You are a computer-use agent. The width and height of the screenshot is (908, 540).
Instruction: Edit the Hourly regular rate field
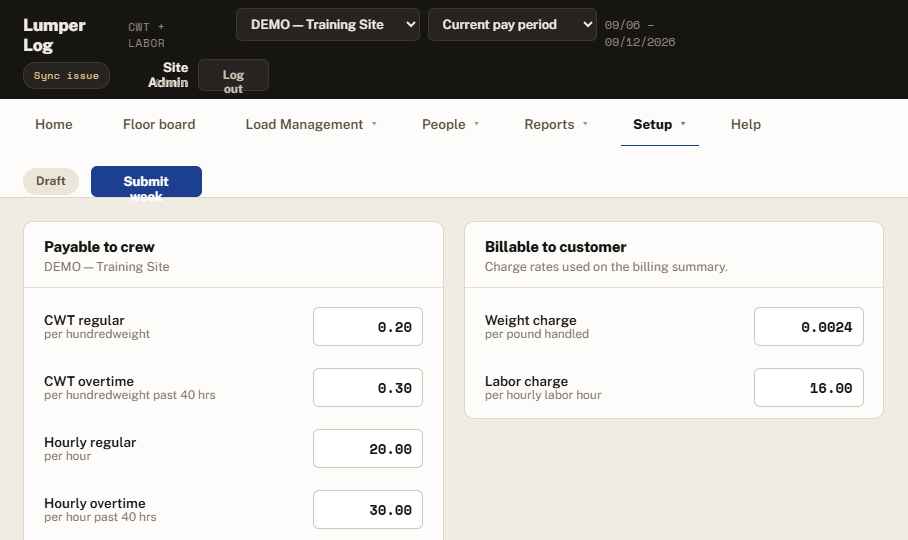(368, 449)
